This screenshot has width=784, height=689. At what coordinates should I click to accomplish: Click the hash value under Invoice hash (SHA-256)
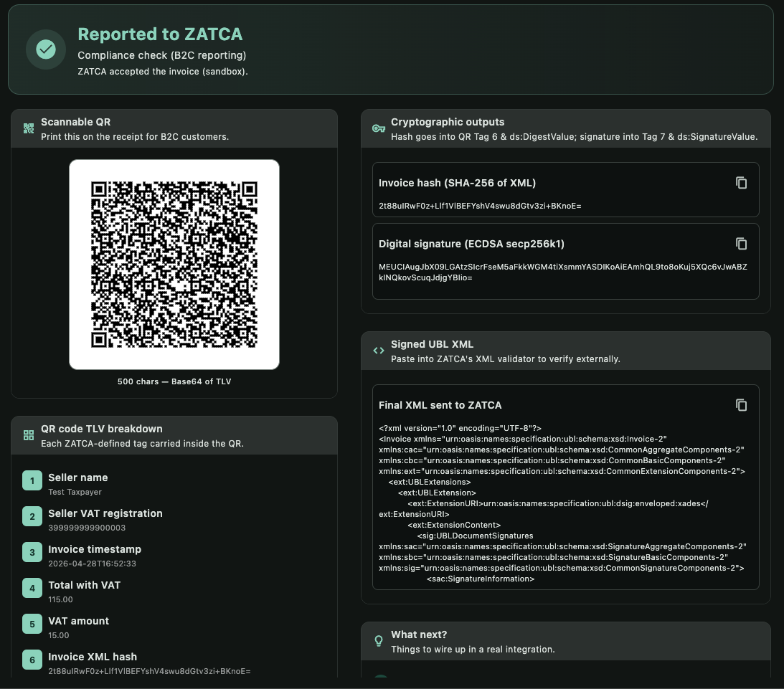click(480, 206)
